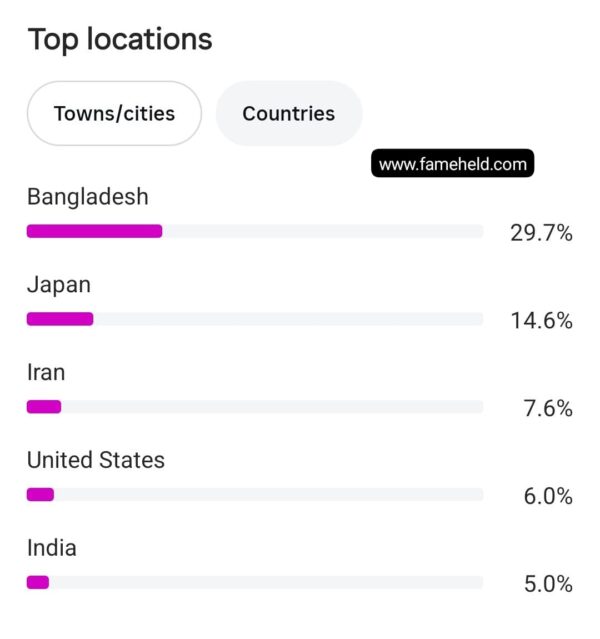
Task: Select the United States label
Action: 96,460
